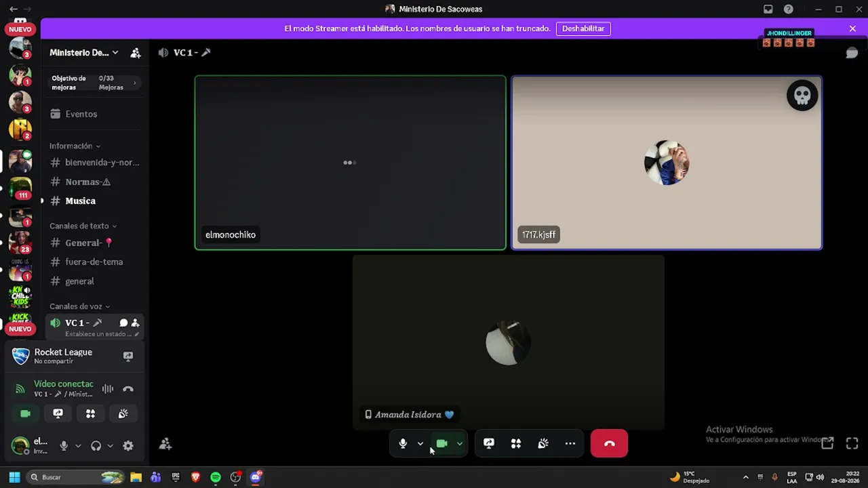Open General channel with pin emoji
Image resolution: width=868 pixels, height=488 pixels.
tap(95, 243)
